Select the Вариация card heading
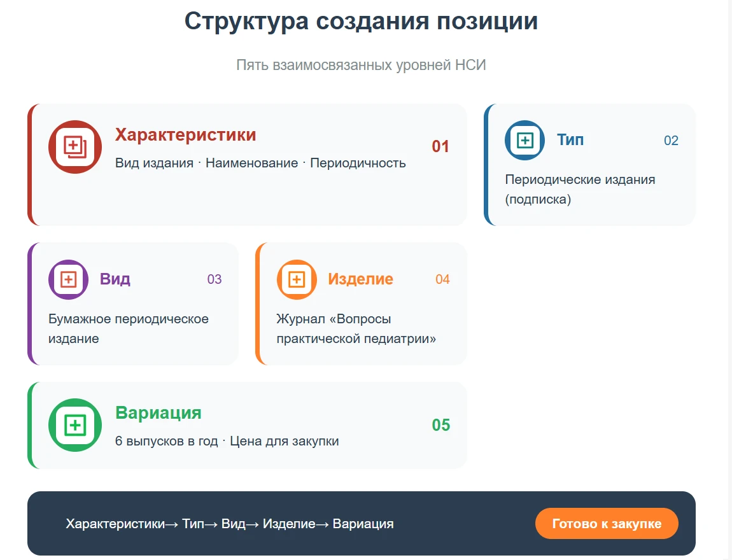This screenshot has height=560, width=732. click(x=158, y=412)
